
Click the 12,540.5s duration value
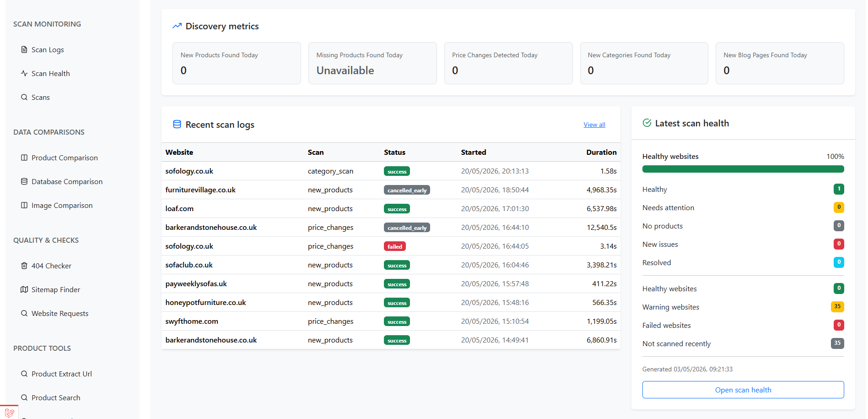602,227
